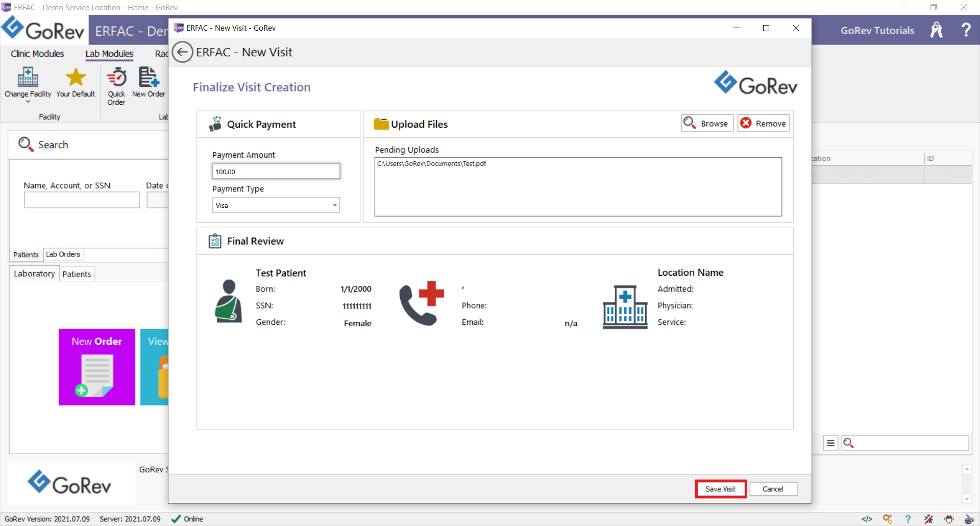Click the injured patient icon
This screenshot has width=980, height=526.
[x=228, y=301]
